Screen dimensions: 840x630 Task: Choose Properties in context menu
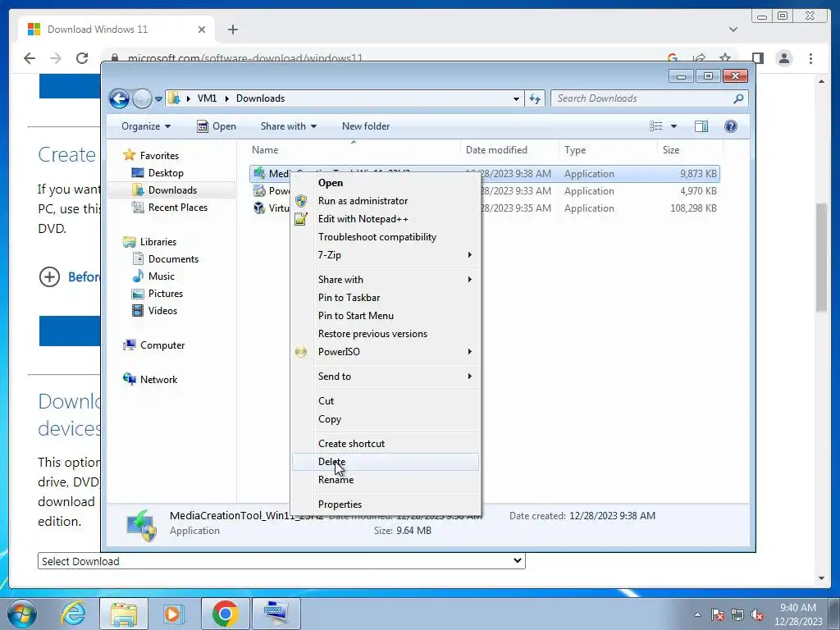click(x=386, y=504)
